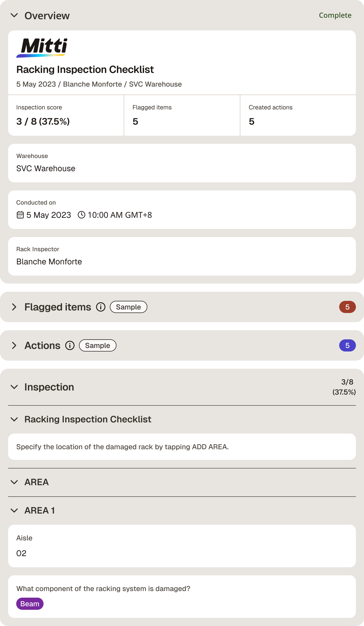Collapse the Racking Inspection Checklist group
This screenshot has height=626, width=364.
coord(14,419)
